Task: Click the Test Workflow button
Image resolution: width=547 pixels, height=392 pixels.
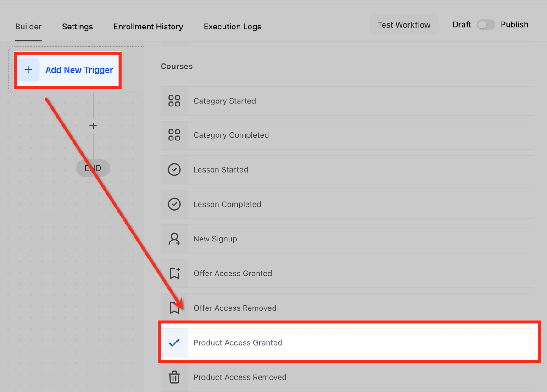Action: point(404,25)
